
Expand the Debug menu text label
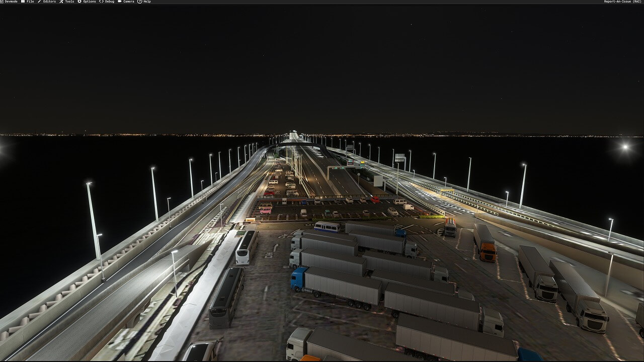click(110, 2)
